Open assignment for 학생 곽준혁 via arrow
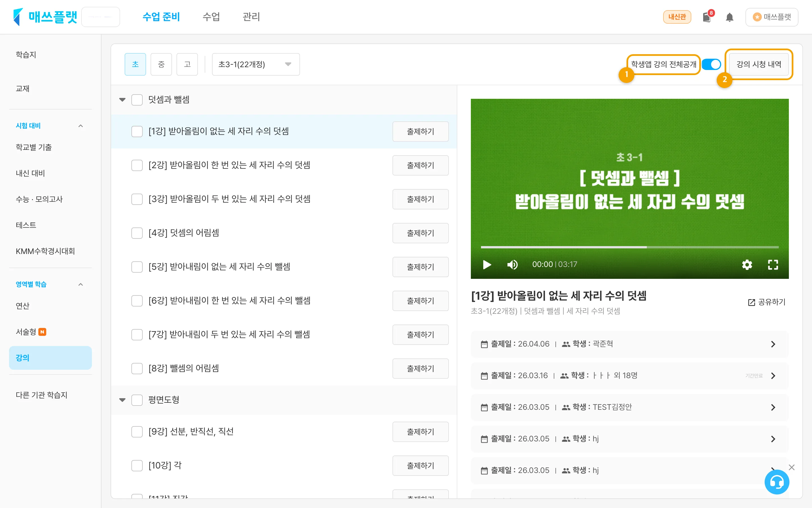This screenshot has height=508, width=812. [773, 344]
